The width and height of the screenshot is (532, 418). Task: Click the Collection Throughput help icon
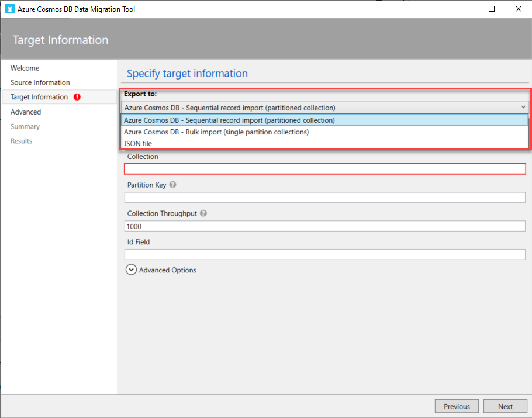(x=203, y=213)
